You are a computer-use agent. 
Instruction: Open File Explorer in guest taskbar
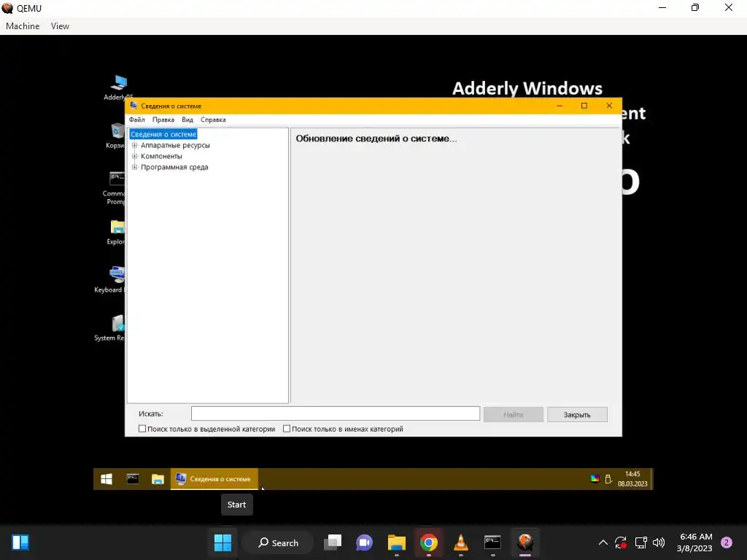[x=158, y=479]
